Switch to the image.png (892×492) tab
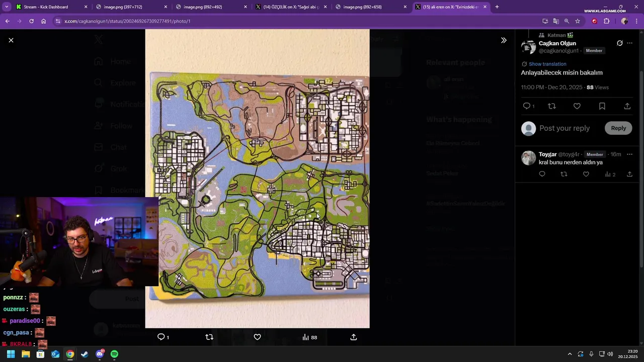The height and width of the screenshot is (362, 644). [211, 7]
